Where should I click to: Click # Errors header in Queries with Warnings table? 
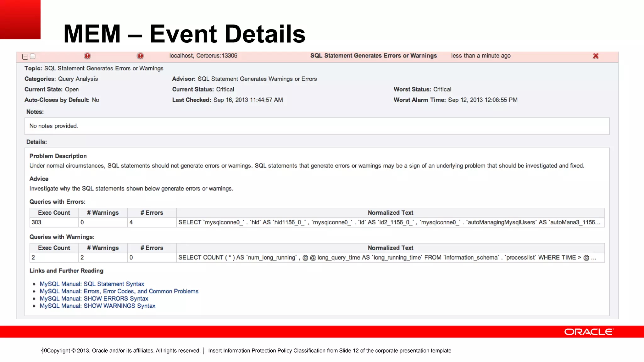click(152, 248)
